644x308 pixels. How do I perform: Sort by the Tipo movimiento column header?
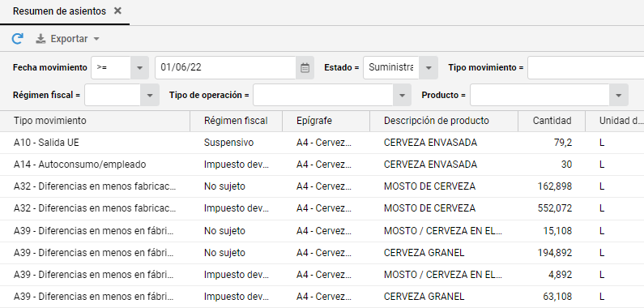point(95,121)
